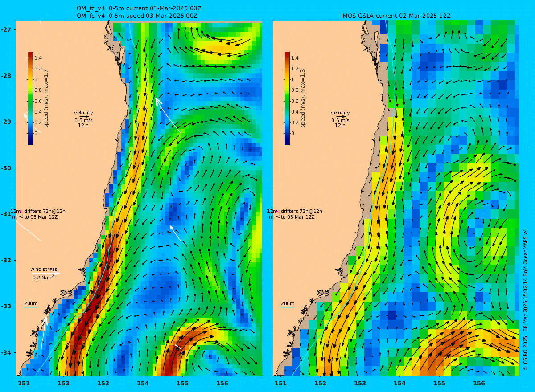Click the magenta drifter marker in right legend

pyautogui.click(x=277, y=212)
